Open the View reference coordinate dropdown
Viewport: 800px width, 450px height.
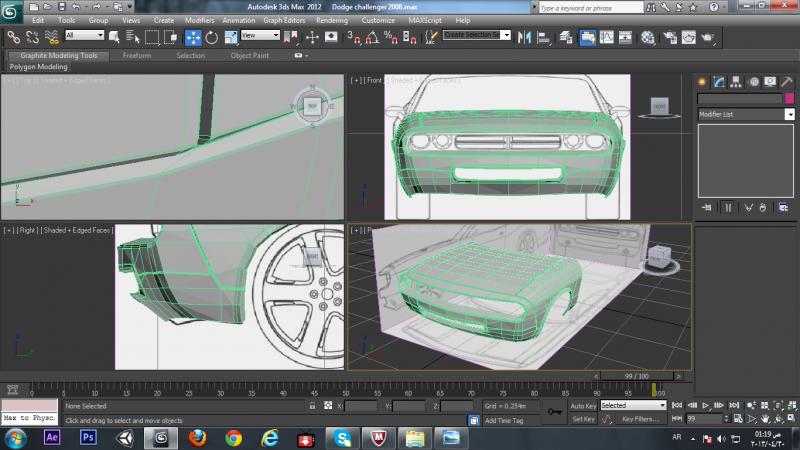(260, 36)
